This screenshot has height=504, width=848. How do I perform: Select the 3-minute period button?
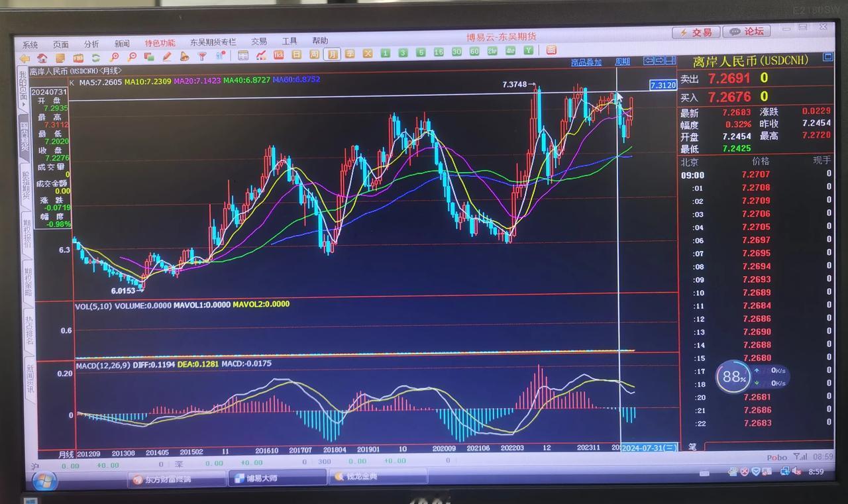403,53
